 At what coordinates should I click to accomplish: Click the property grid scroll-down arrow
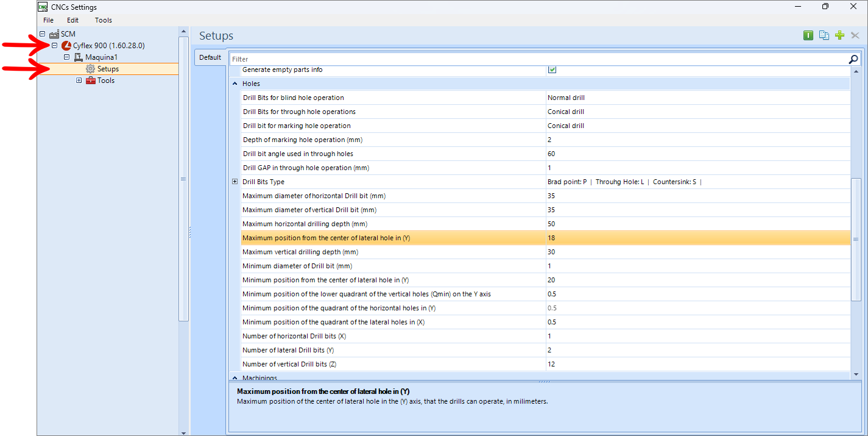[x=856, y=374]
